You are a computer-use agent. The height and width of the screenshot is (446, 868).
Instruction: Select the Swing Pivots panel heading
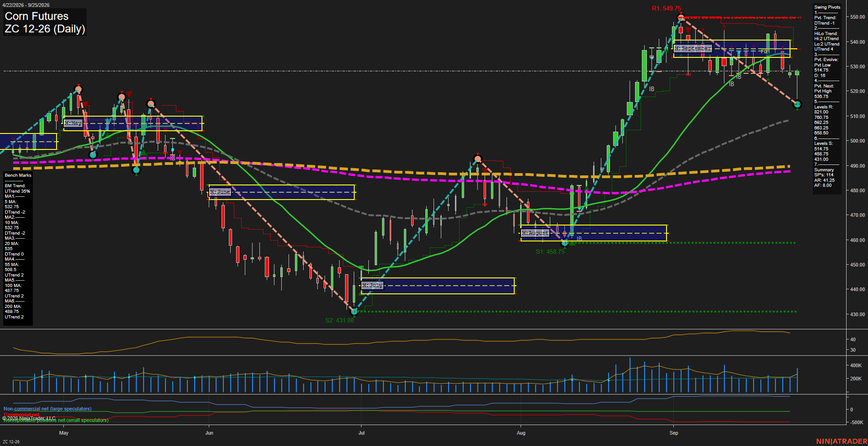pos(827,7)
